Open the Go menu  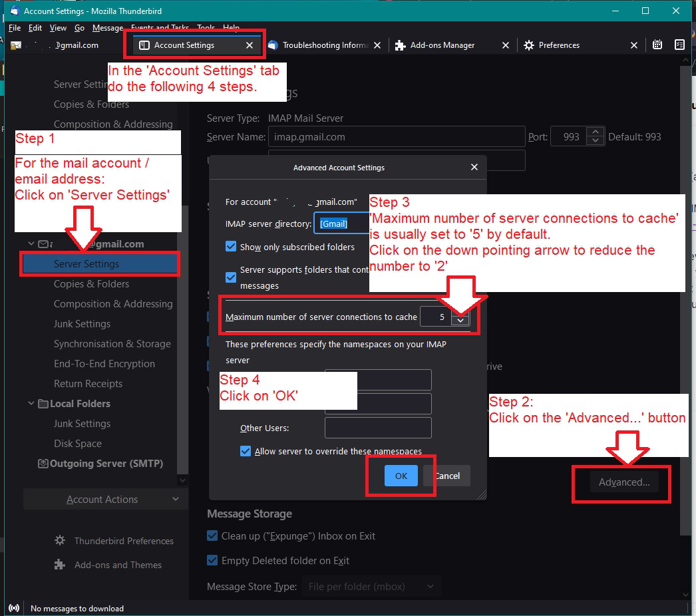pos(79,28)
